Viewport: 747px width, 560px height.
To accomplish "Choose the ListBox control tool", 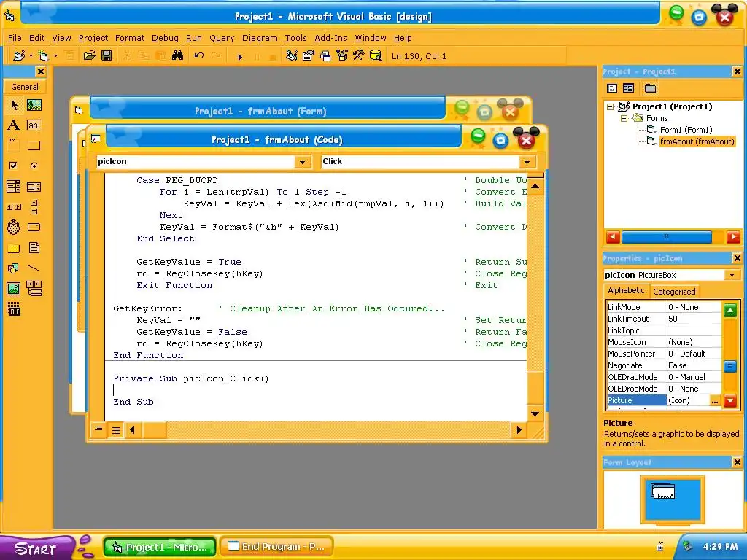I will [x=34, y=186].
